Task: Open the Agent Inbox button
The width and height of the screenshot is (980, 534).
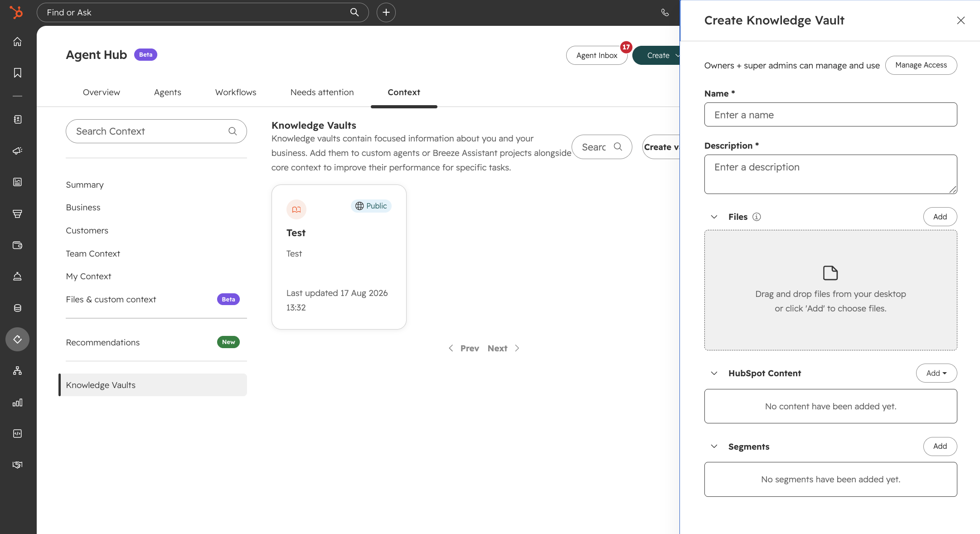Action: pos(597,55)
